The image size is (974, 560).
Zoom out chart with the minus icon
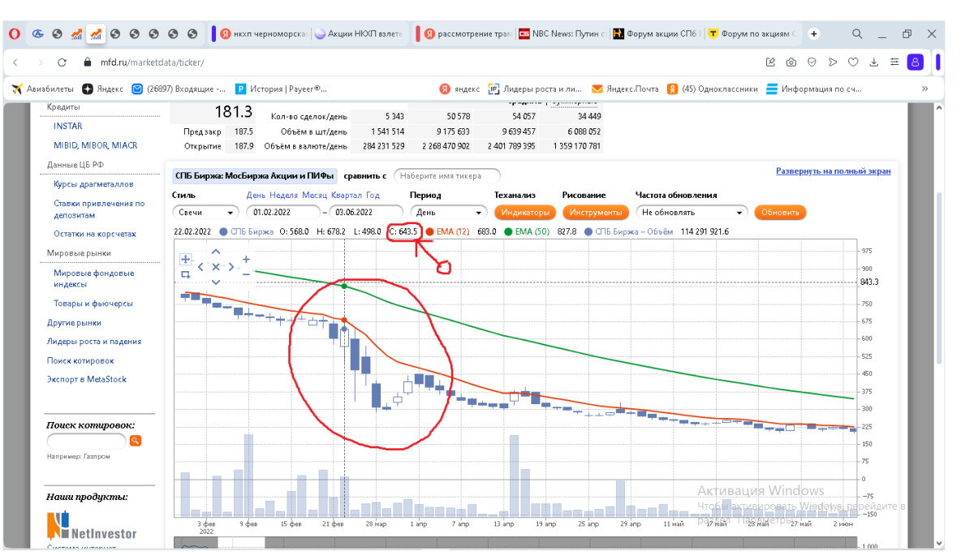pyautogui.click(x=246, y=274)
